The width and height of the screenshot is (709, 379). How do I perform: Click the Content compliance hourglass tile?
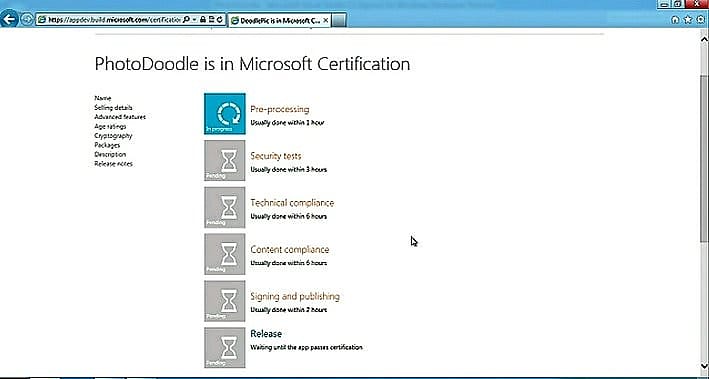click(225, 254)
